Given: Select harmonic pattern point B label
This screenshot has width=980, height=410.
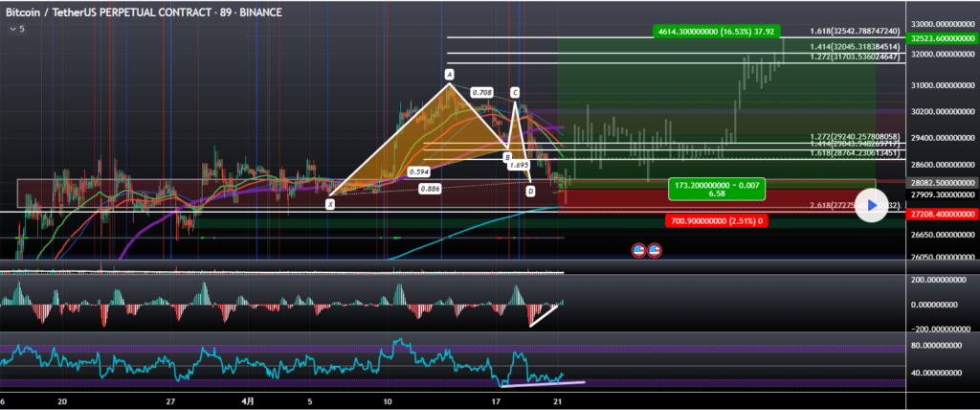Looking at the screenshot, I should pos(507,156).
